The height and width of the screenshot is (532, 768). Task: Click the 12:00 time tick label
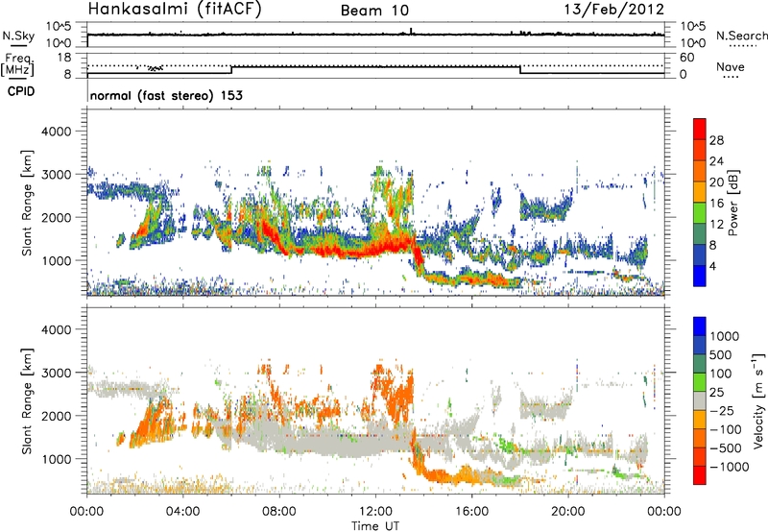pyautogui.click(x=375, y=512)
